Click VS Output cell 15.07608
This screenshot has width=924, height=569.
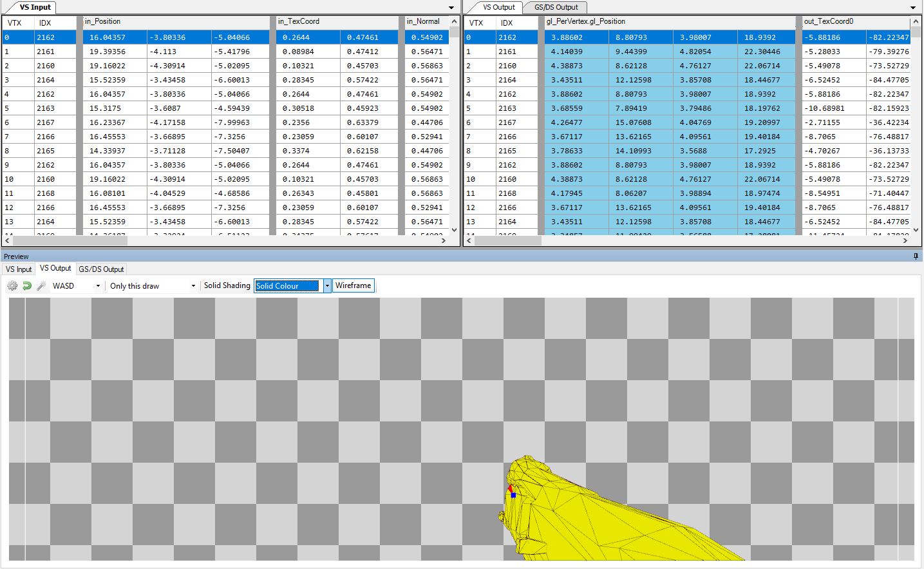coord(641,122)
